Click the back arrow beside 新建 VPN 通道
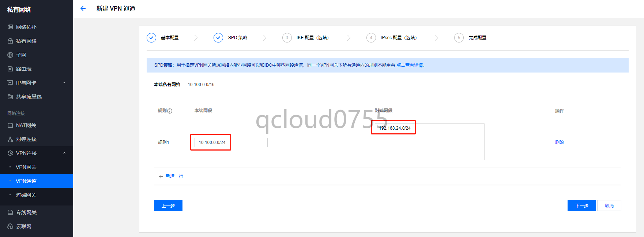Image resolution: width=644 pixels, height=237 pixels. click(83, 8)
